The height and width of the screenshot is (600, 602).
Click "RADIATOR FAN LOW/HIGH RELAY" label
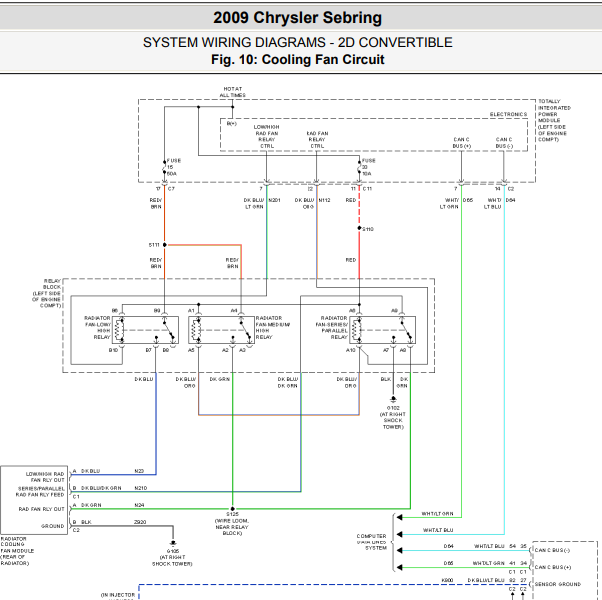(x=98, y=327)
